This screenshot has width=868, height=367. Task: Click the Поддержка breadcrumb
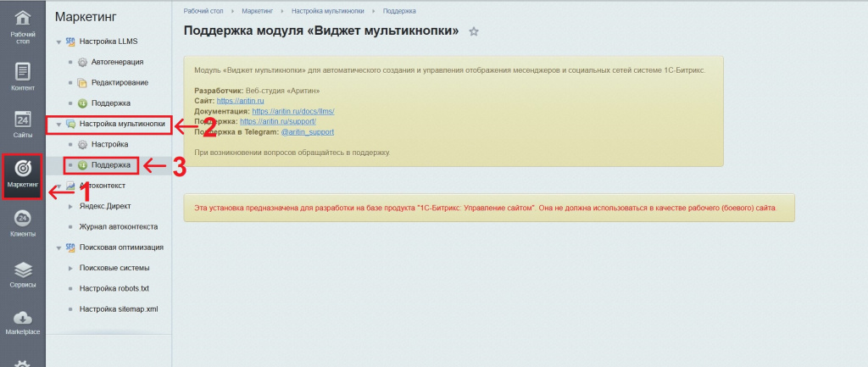pyautogui.click(x=399, y=11)
